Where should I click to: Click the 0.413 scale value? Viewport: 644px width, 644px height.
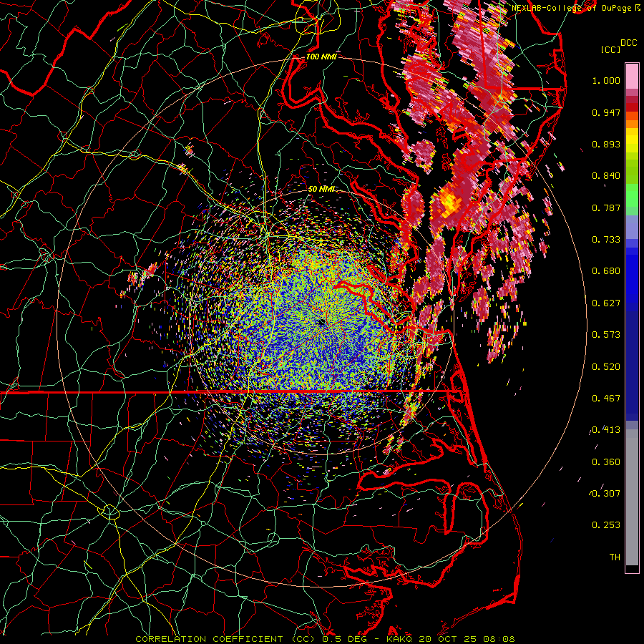tap(606, 430)
